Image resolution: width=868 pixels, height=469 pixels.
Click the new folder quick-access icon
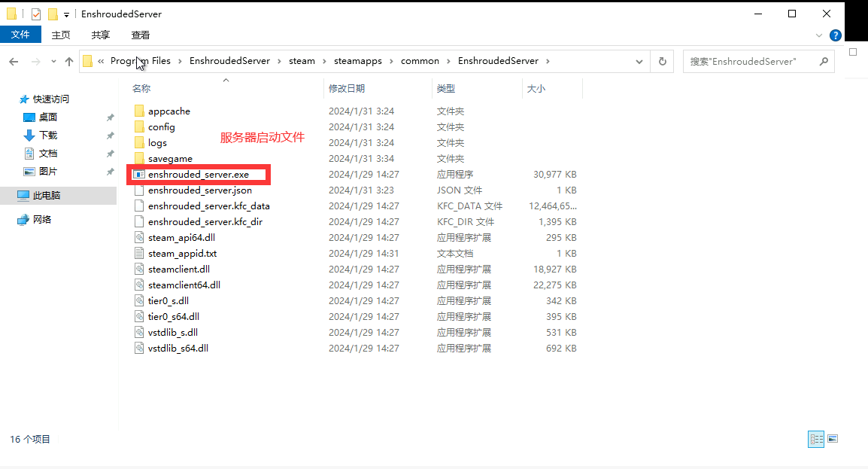(x=53, y=14)
